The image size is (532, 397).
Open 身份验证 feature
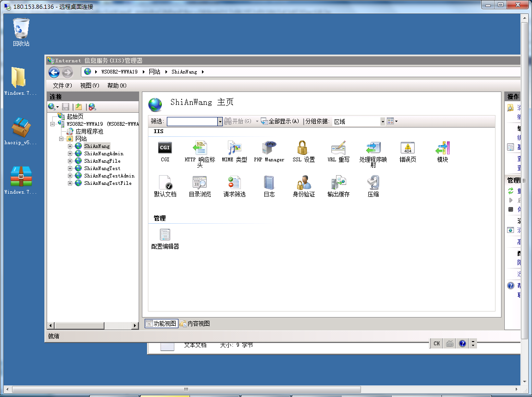304,186
